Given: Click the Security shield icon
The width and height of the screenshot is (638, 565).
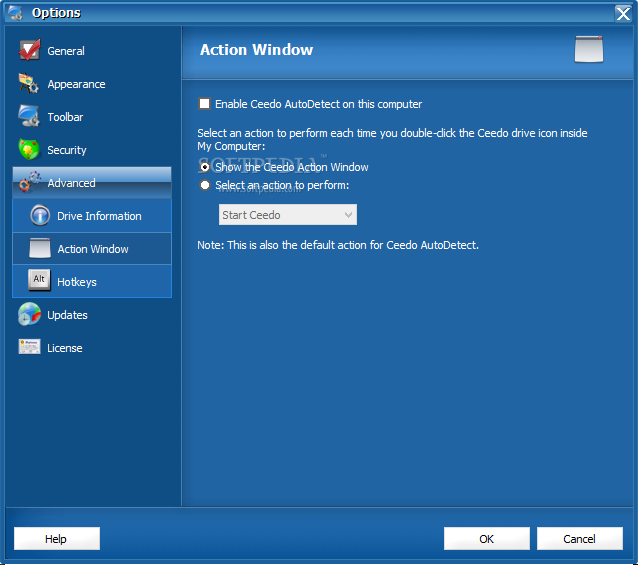Looking at the screenshot, I should coord(28,149).
